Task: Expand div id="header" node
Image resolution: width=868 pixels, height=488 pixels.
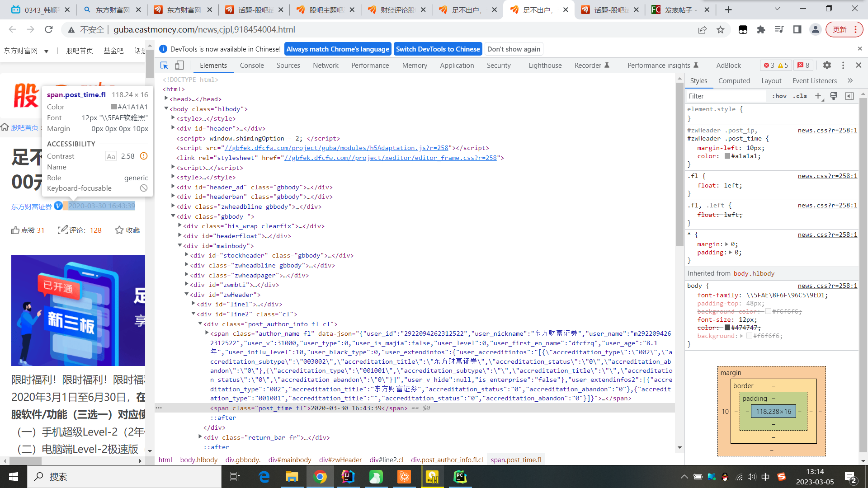Action: point(173,128)
